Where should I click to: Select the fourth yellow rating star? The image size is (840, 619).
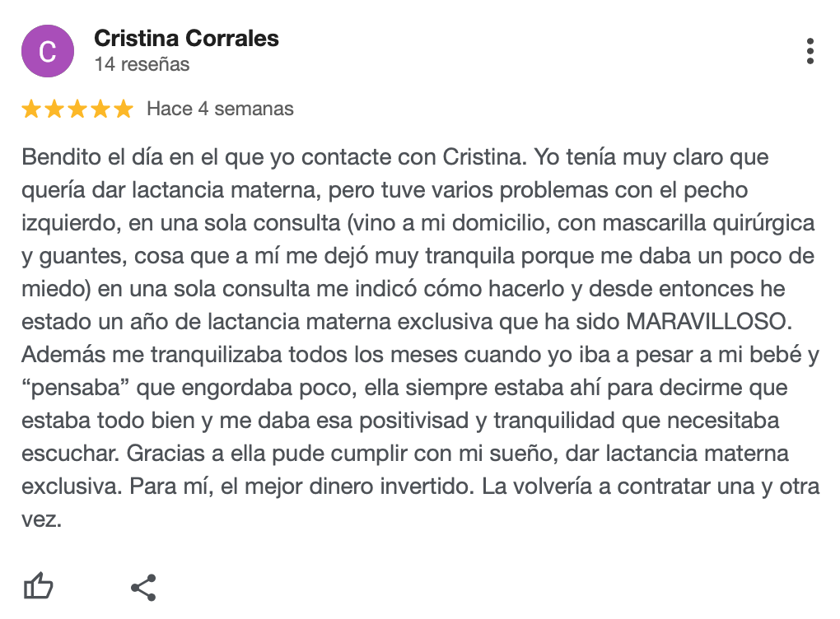[100, 109]
